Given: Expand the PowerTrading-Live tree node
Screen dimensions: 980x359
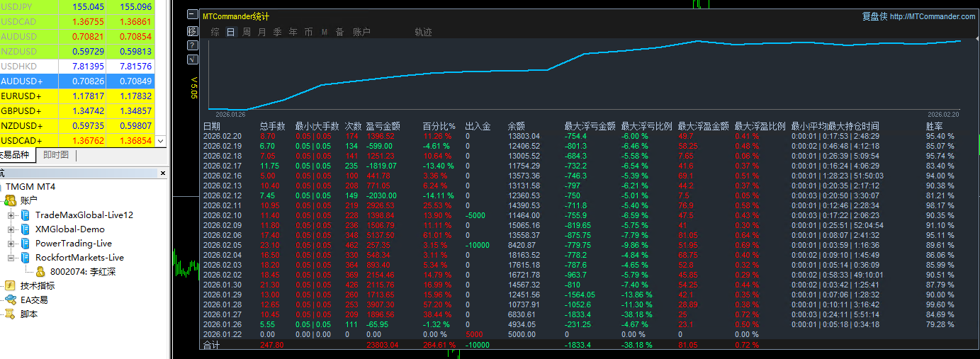Looking at the screenshot, I should tap(11, 244).
